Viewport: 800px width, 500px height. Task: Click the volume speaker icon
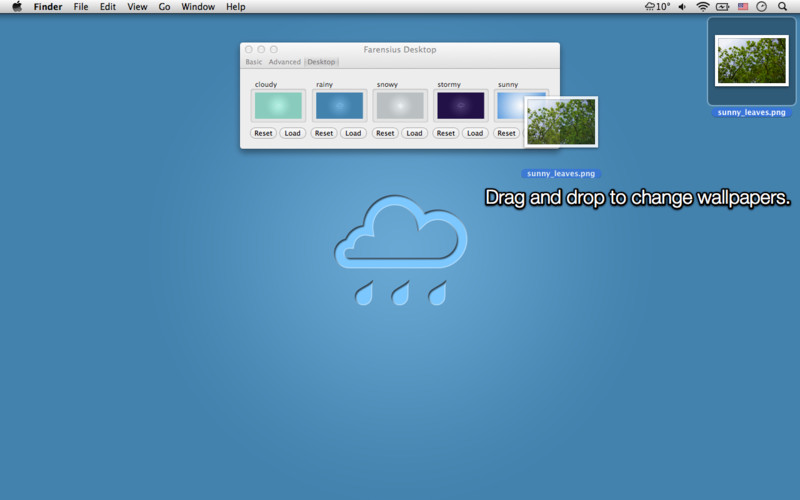pos(682,7)
